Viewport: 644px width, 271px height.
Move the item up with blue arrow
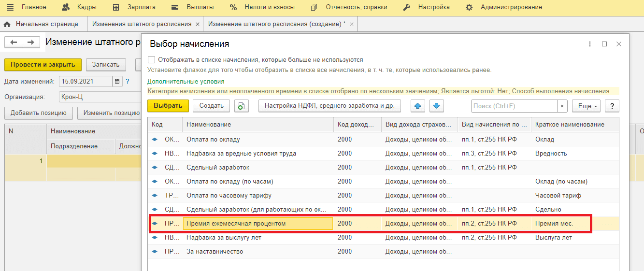[x=417, y=106]
